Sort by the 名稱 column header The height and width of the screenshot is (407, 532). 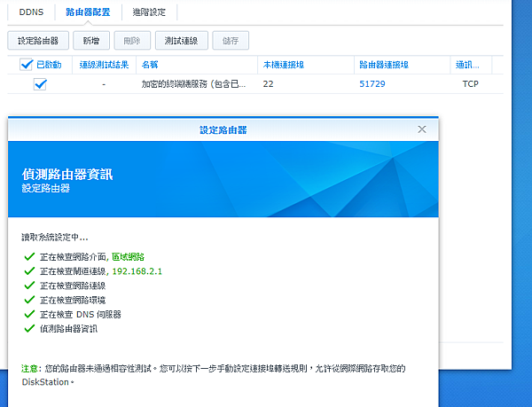tap(150, 64)
